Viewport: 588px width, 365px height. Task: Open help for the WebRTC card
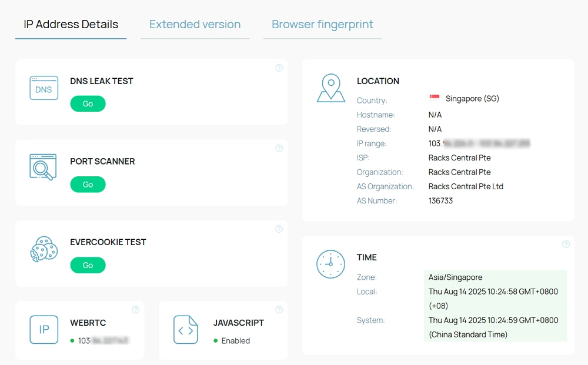(x=136, y=310)
